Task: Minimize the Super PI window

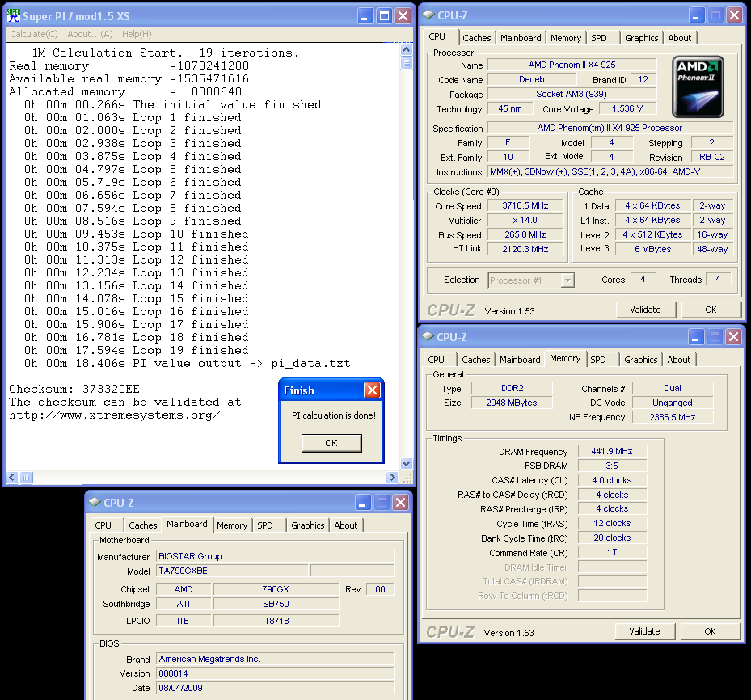Action: click(365, 16)
